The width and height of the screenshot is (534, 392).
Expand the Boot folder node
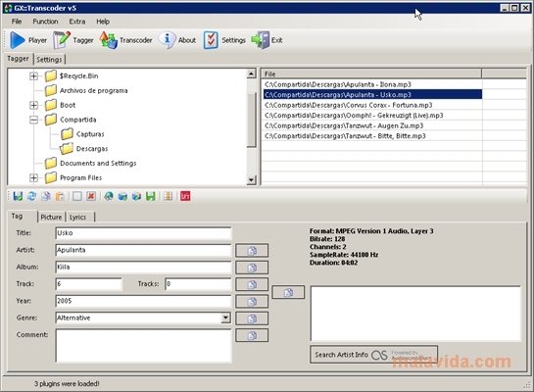tap(33, 105)
